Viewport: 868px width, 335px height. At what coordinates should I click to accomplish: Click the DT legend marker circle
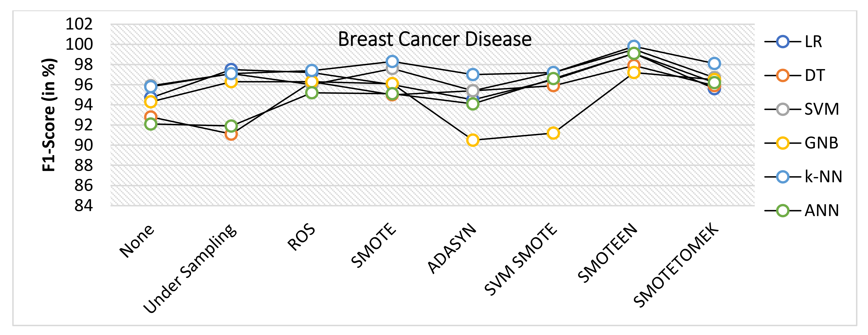coord(782,75)
